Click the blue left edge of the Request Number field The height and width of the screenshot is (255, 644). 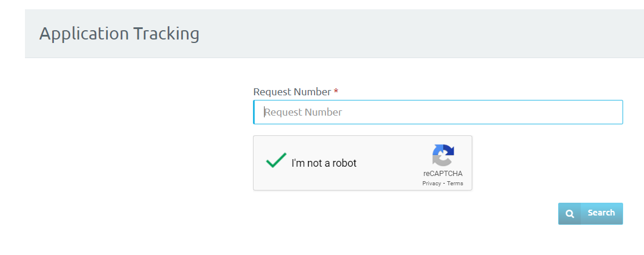[254, 112]
